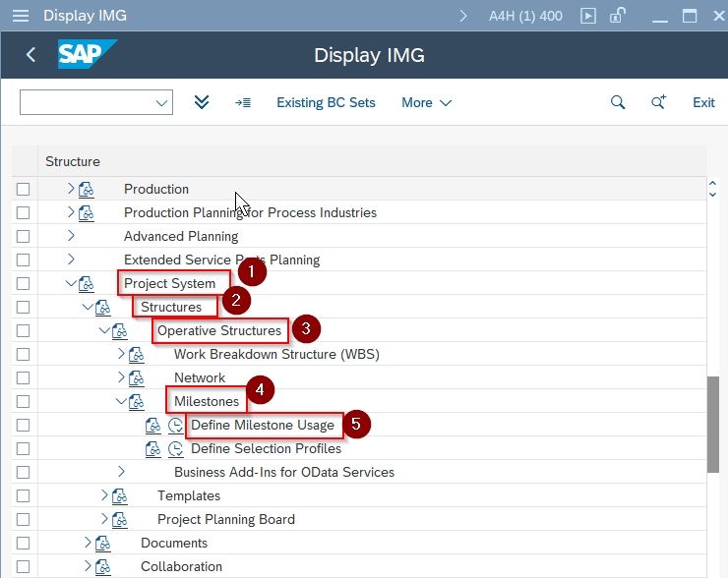Image resolution: width=728 pixels, height=578 pixels.
Task: Tick the checkbox for Operative Structures row
Action: (24, 330)
